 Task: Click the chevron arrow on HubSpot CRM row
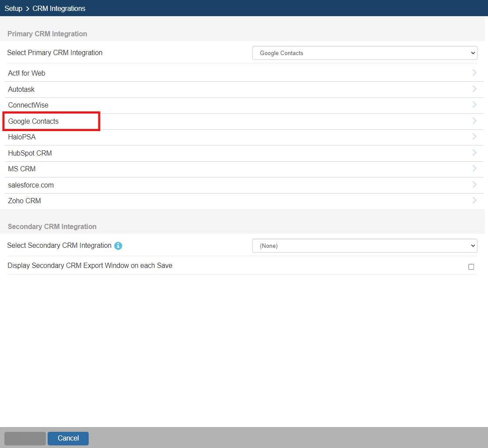(474, 153)
